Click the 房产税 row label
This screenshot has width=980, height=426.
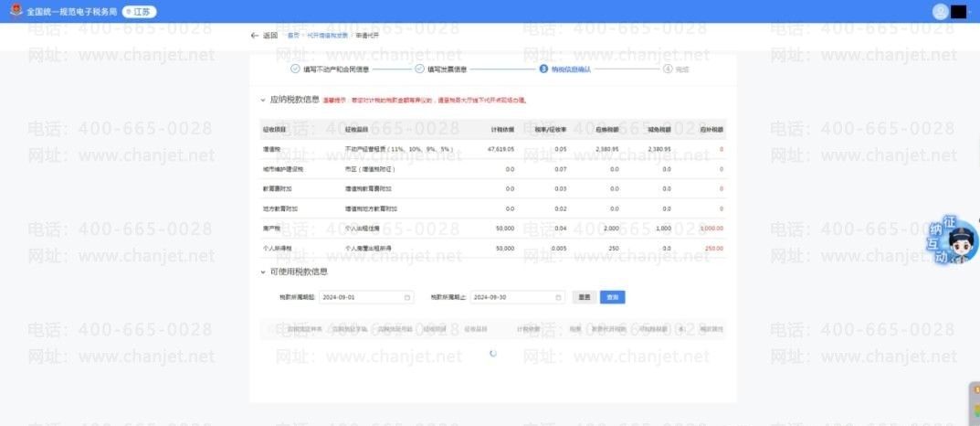coord(270,229)
